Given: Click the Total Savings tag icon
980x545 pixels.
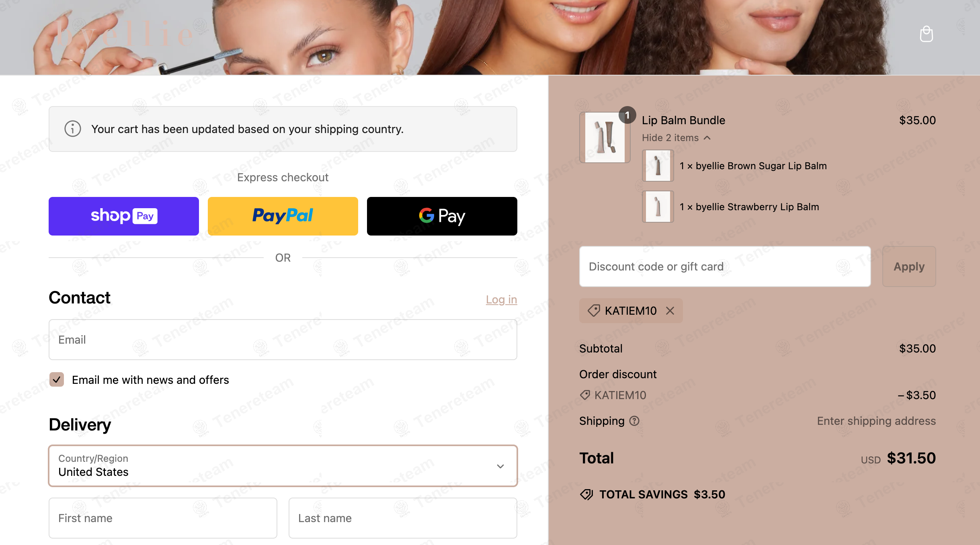Looking at the screenshot, I should point(586,494).
